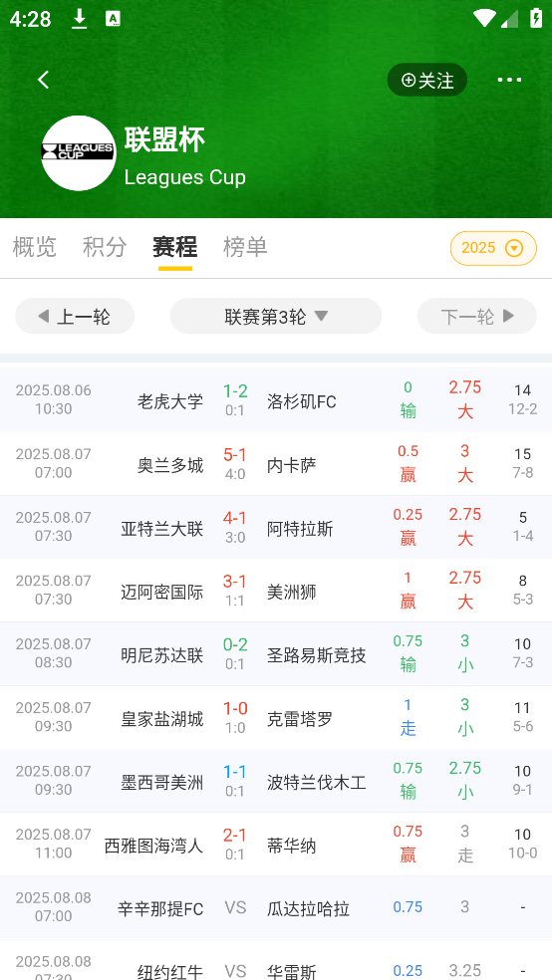
Task: Click handicap 1 走 for 皇家盐湖城
Action: tap(408, 717)
